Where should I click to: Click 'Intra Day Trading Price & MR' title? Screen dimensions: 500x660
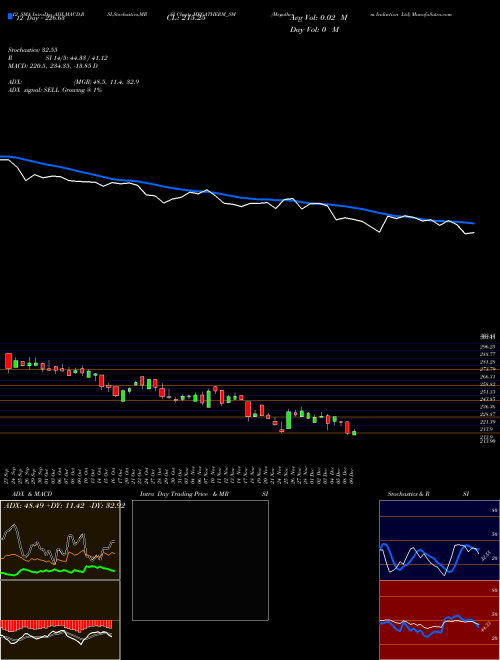click(x=184, y=494)
